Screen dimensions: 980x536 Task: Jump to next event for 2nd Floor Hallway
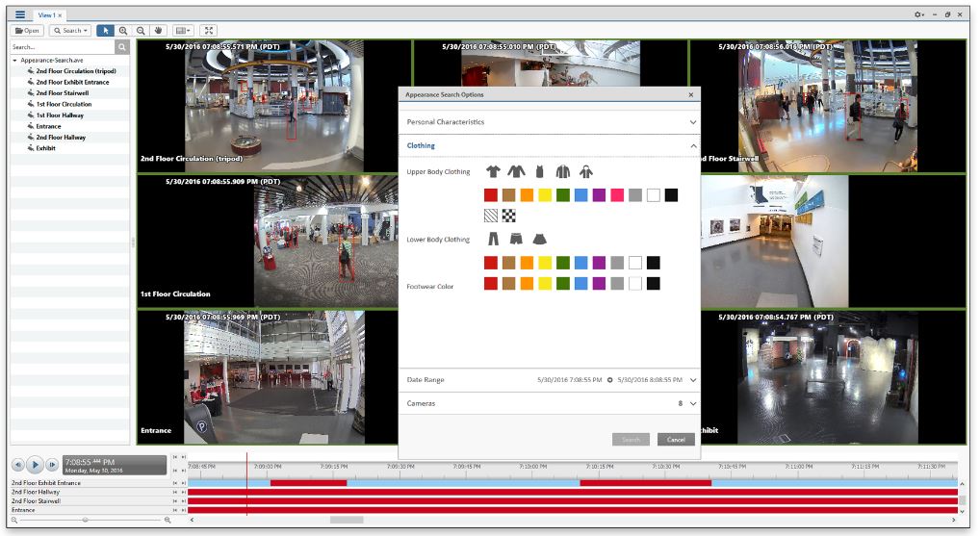pos(184,493)
